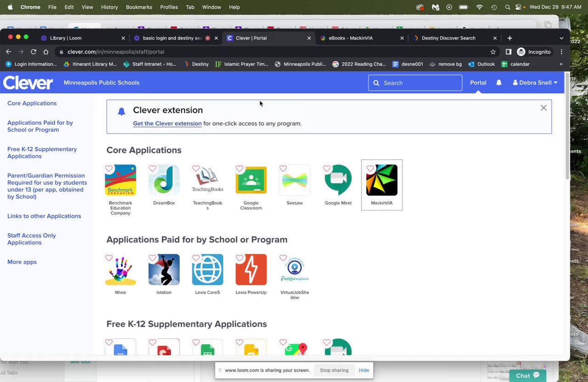Launch Lexia PowerUp app

tap(251, 269)
